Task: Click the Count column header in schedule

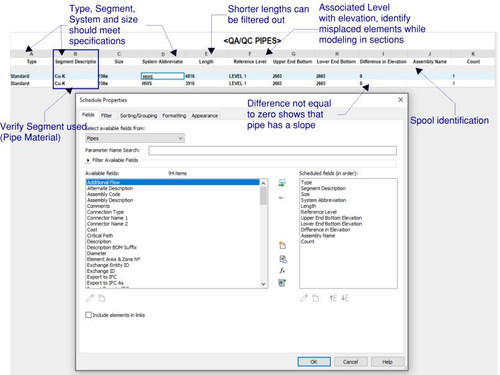Action: 473,62
